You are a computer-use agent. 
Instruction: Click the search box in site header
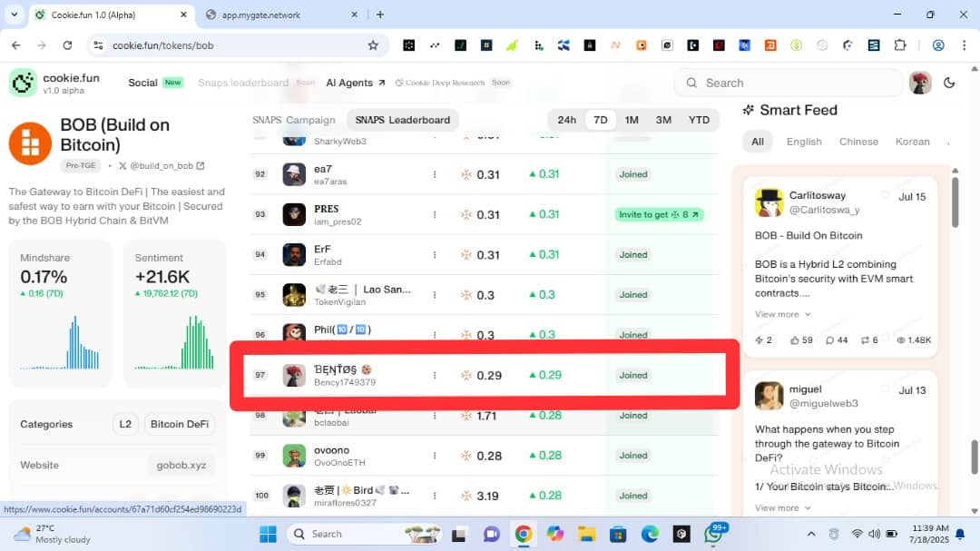click(789, 83)
